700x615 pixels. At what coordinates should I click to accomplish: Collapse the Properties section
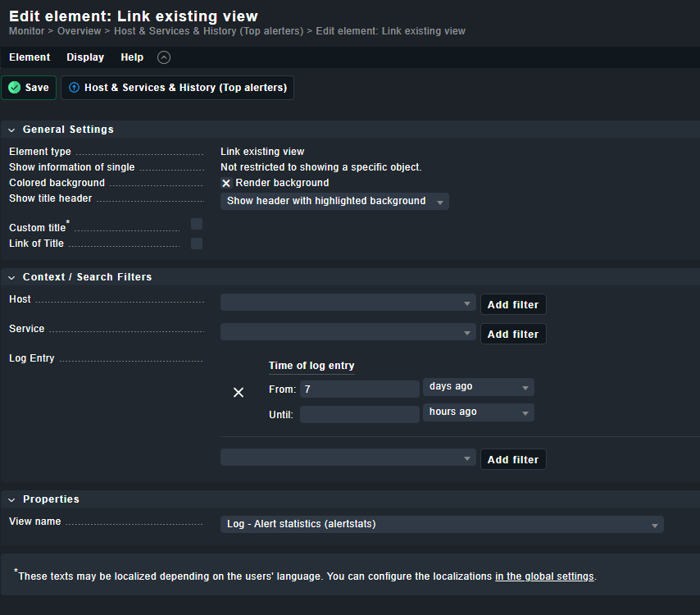(12, 499)
